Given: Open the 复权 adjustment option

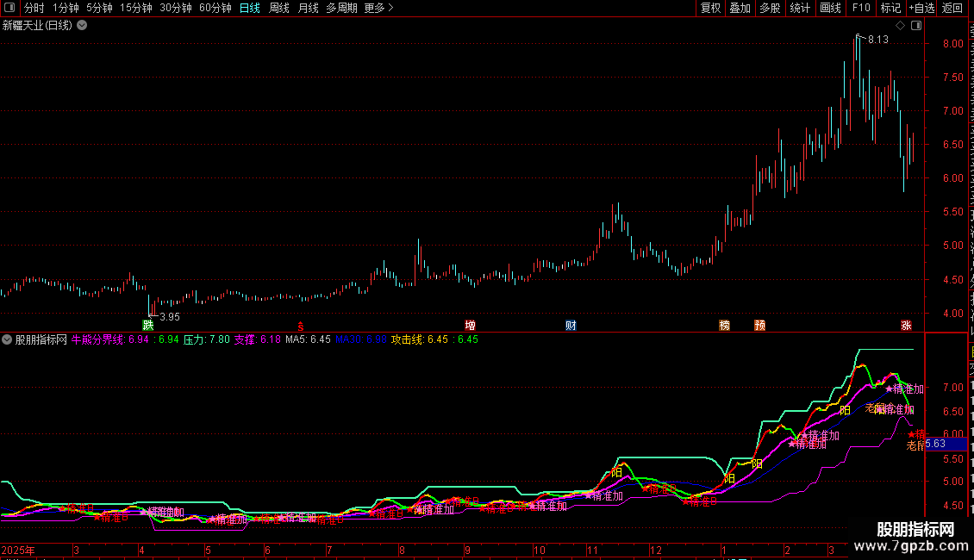Looking at the screenshot, I should coord(710,8).
